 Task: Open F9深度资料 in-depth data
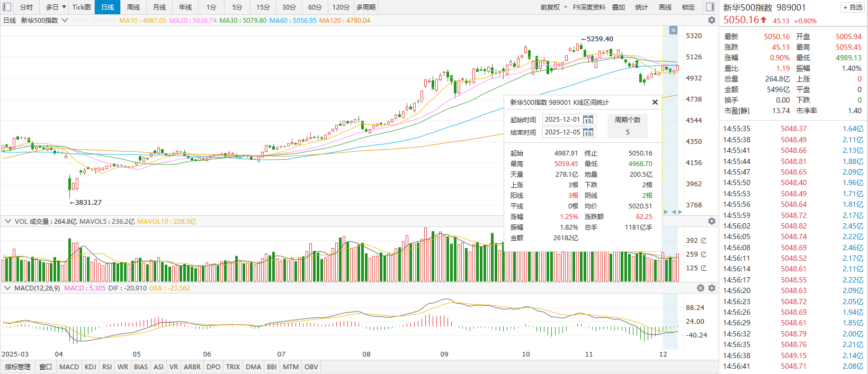588,7
